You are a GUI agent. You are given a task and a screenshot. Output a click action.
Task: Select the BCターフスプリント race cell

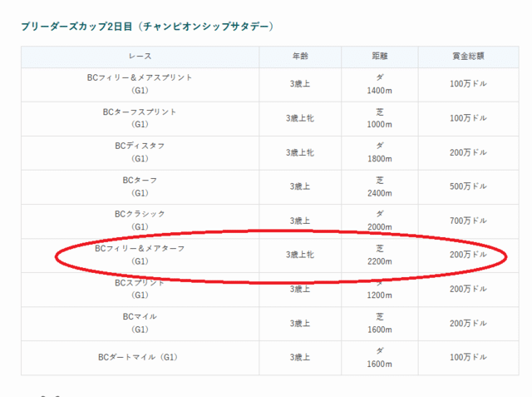coord(140,118)
